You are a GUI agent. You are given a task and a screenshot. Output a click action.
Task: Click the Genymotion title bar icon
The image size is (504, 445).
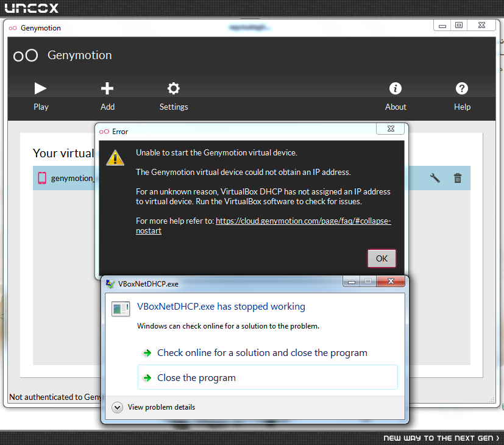coord(13,28)
